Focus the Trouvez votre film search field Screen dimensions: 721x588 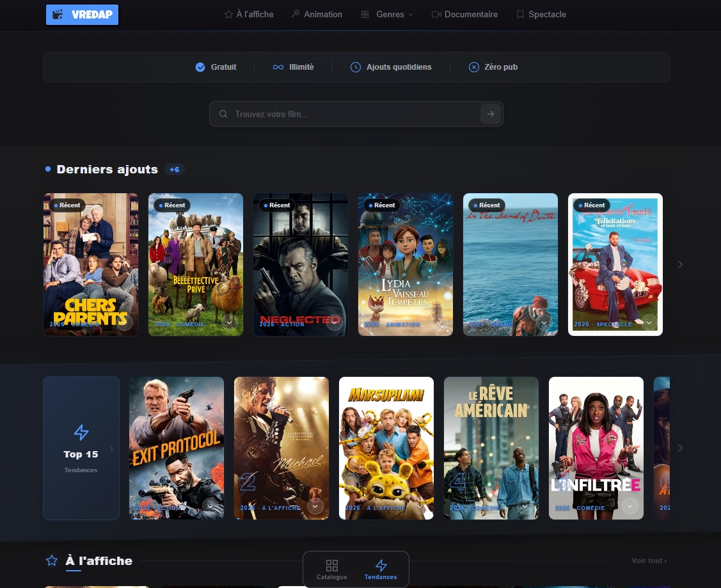[356, 114]
